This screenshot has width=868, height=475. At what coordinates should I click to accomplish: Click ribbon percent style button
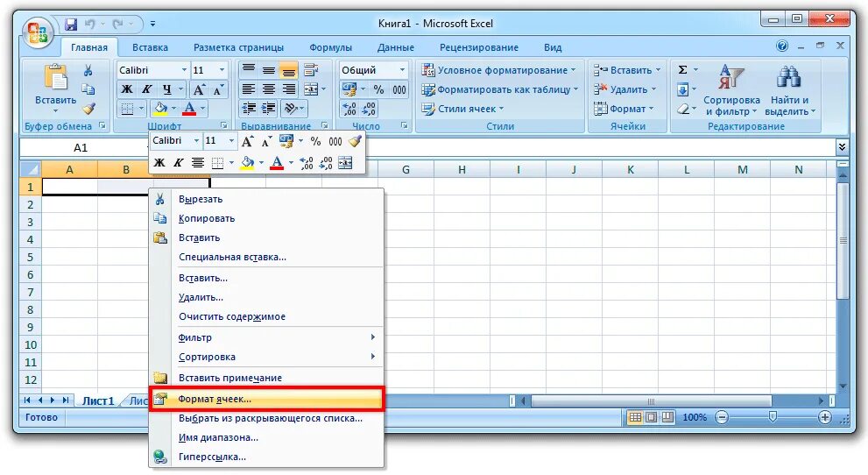(x=378, y=89)
